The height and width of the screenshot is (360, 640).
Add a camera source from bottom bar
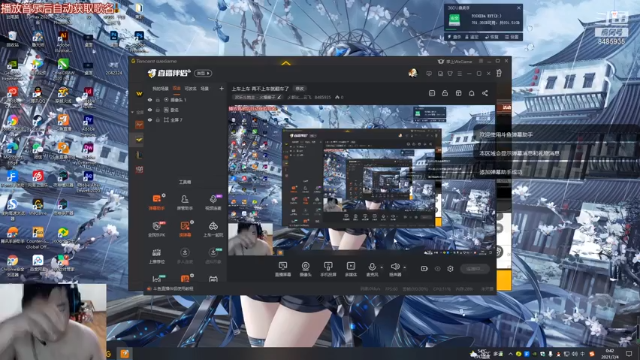pos(305,269)
